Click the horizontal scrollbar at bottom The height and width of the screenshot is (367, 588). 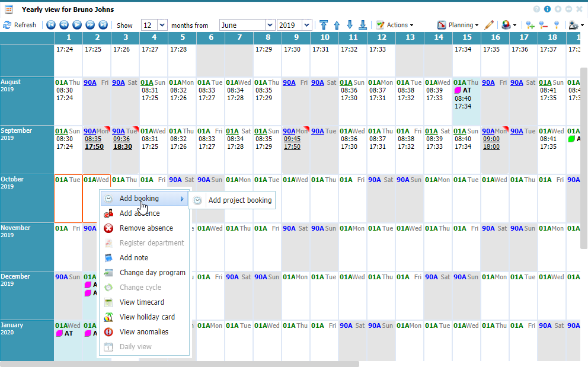[178, 364]
